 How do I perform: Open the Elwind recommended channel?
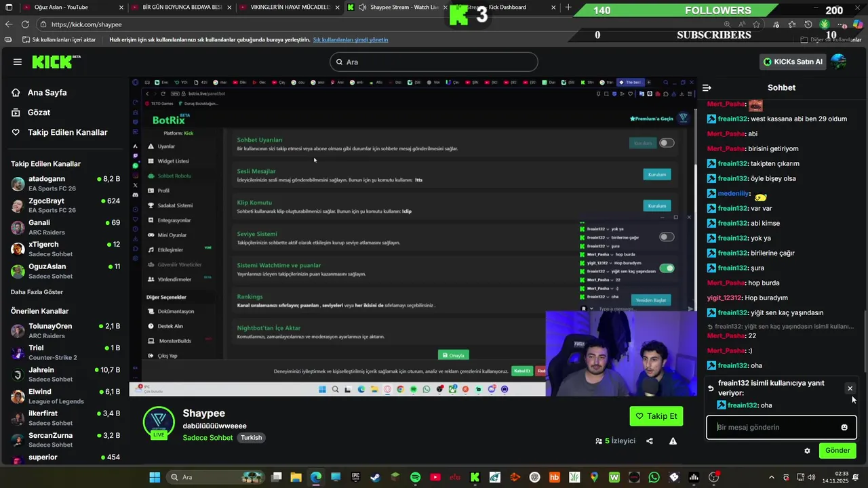(66, 396)
